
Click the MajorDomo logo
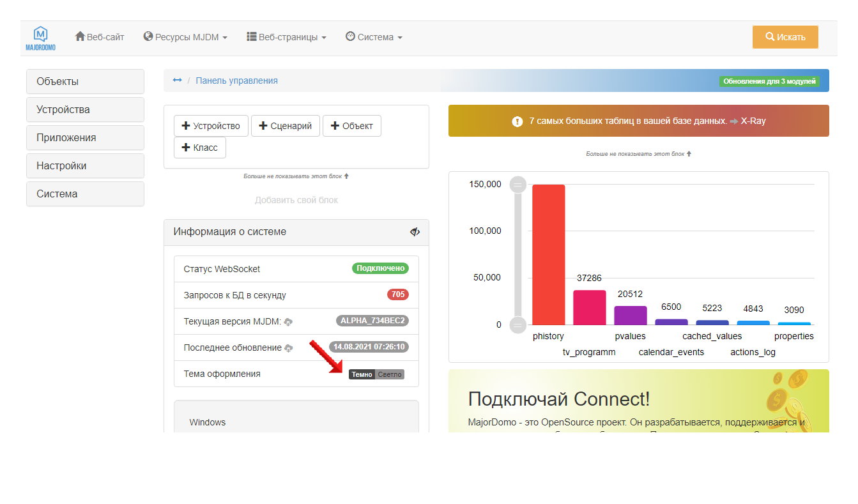(x=40, y=38)
